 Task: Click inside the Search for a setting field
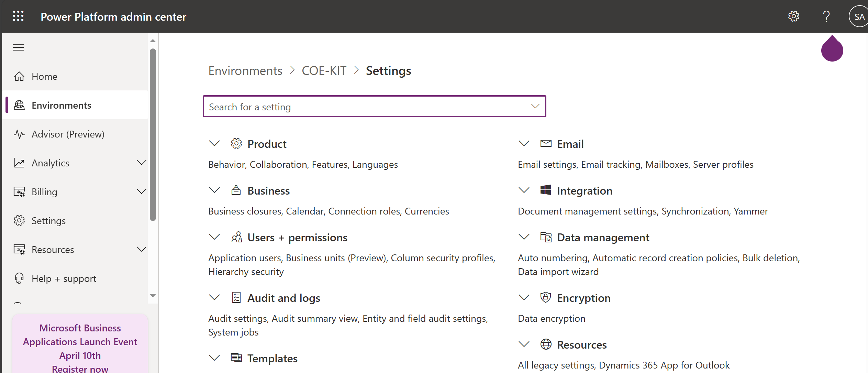[344, 106]
